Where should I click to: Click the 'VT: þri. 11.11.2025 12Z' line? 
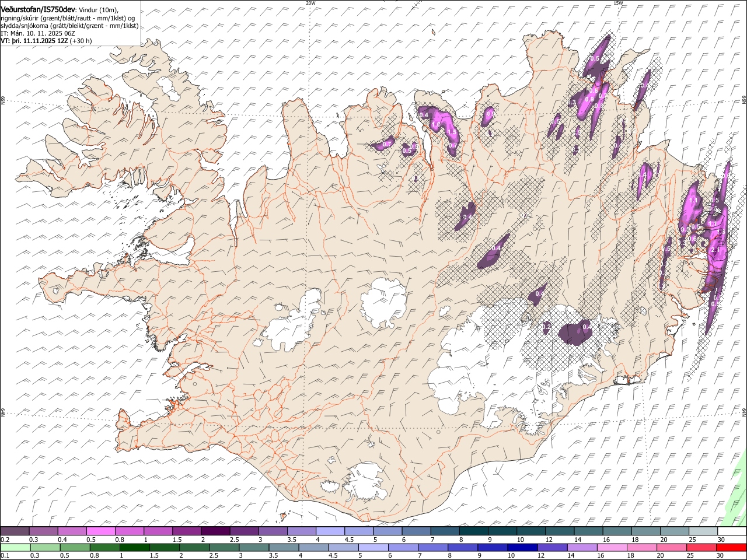click(x=34, y=41)
